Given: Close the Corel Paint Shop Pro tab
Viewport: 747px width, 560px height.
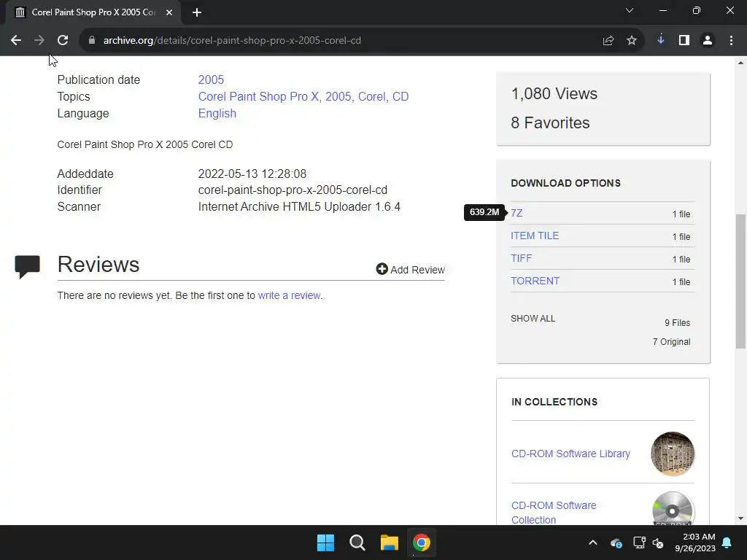Looking at the screenshot, I should (169, 12).
